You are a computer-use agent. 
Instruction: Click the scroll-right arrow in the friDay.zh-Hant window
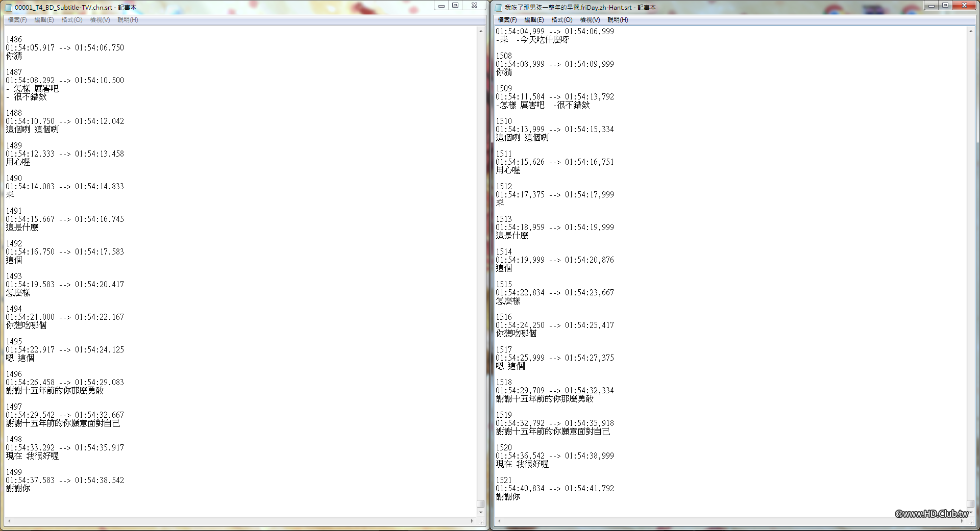[962, 521]
